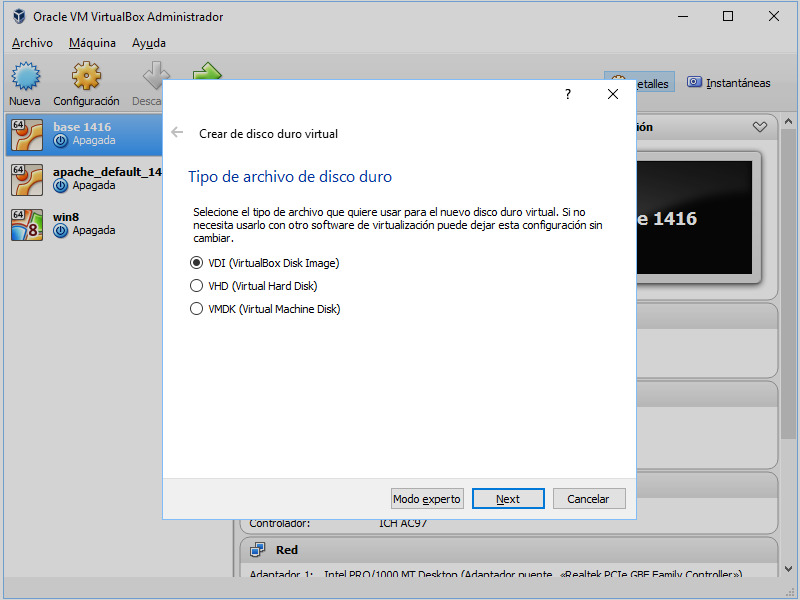Screen dimensions: 800x600
Task: Click the Next button
Action: point(508,498)
